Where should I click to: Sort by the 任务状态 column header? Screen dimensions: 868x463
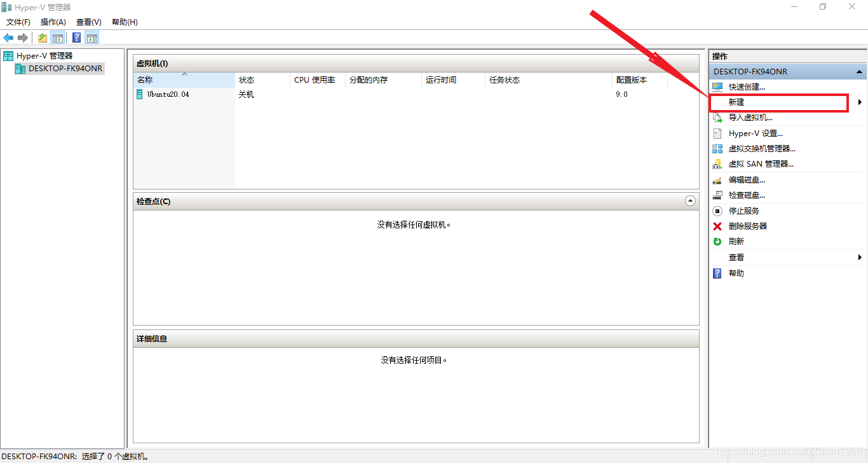click(549, 80)
